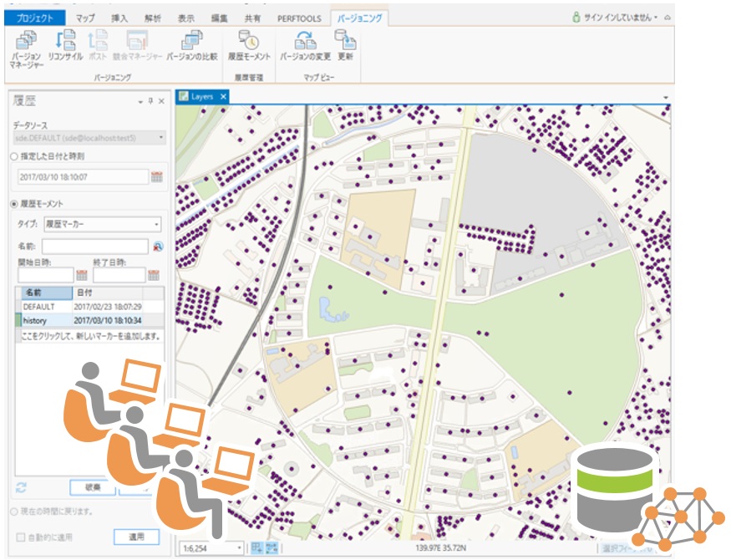The height and width of the screenshot is (560, 731).
Task: Open calendar picker for 終了日時
Action: [154, 275]
